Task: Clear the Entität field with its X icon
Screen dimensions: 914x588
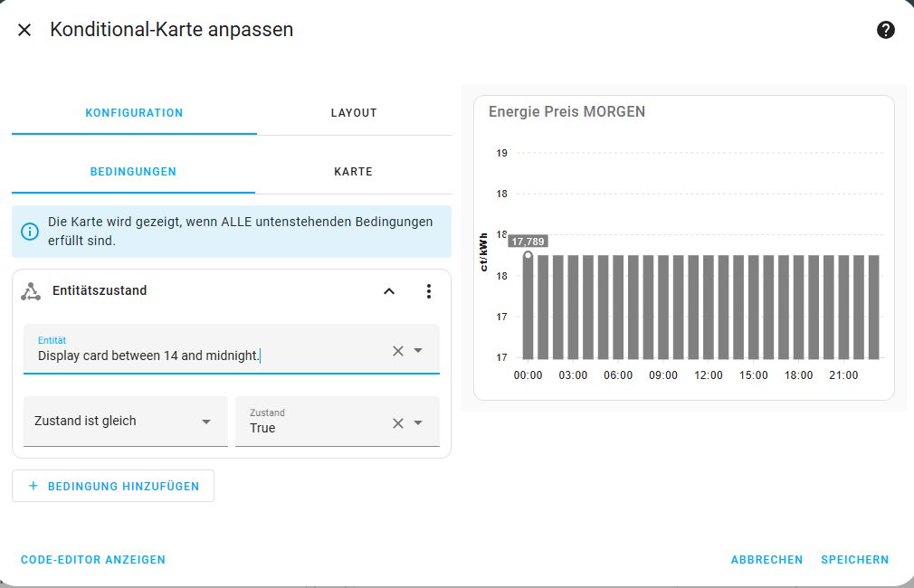Action: point(398,351)
